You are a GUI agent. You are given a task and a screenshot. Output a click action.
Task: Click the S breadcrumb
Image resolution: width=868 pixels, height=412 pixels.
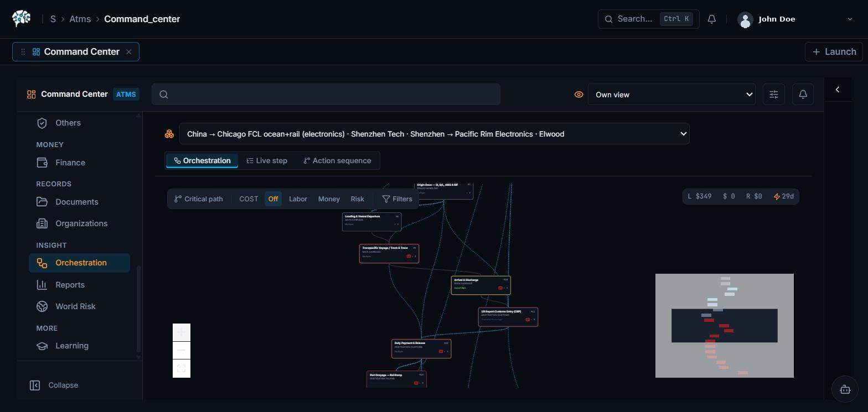pyautogui.click(x=53, y=19)
